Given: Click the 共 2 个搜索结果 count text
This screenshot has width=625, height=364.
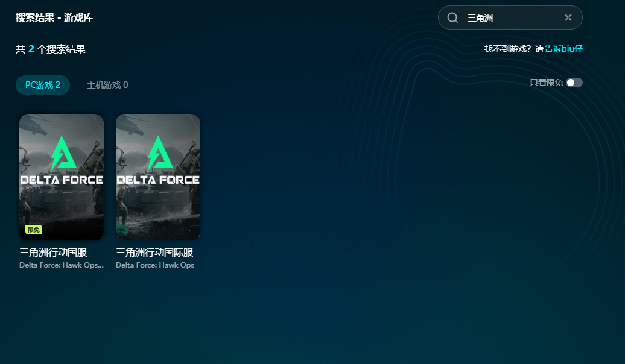Looking at the screenshot, I should 50,49.
